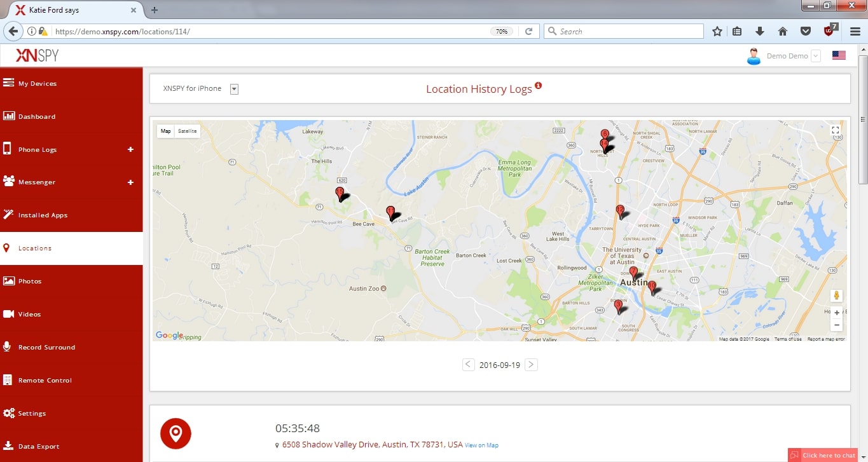Click the uBlock extension icon

coord(830,30)
